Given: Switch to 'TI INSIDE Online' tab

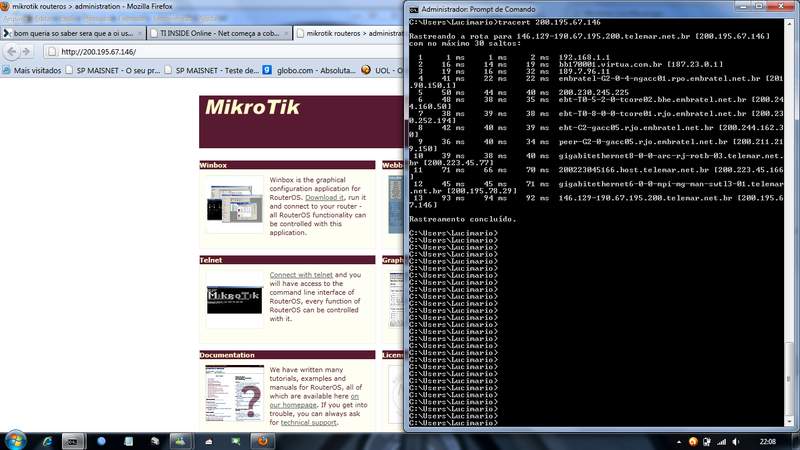Looking at the screenshot, I should click(x=219, y=33).
